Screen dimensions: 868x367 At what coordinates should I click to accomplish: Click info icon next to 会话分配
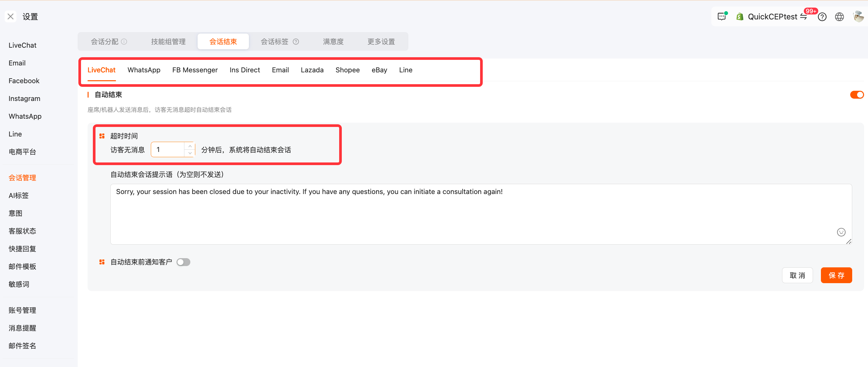[x=124, y=41]
